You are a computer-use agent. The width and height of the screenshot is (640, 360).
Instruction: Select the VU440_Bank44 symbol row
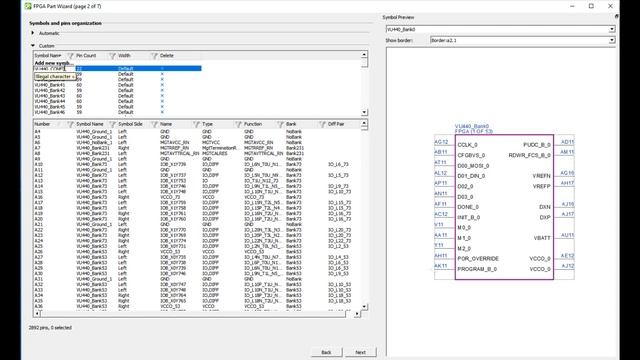click(x=50, y=101)
